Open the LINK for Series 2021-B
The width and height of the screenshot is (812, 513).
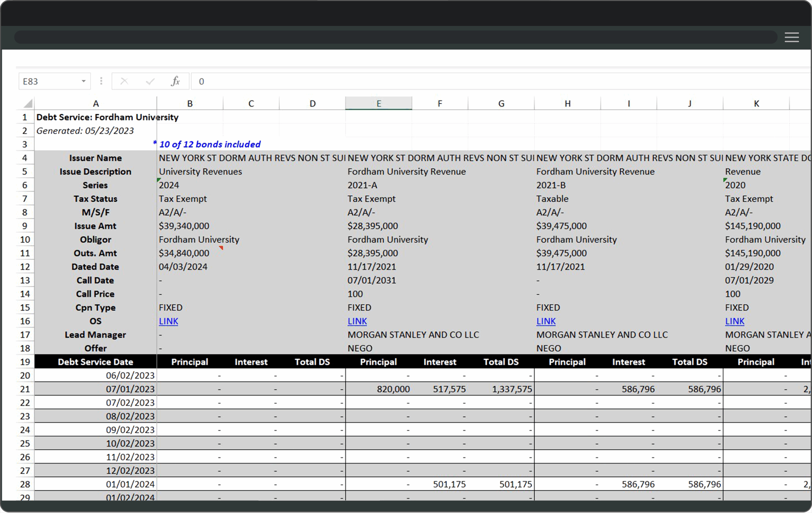546,321
